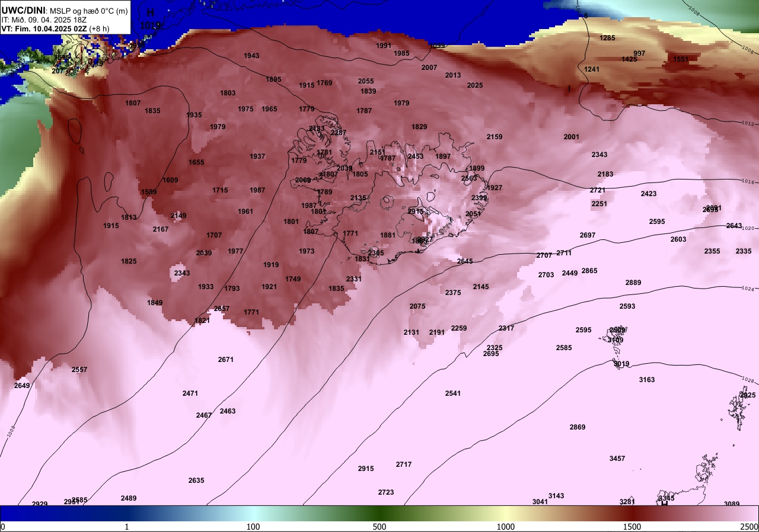Click the freezing level value '1551'
This screenshot has width=759, height=532.
pyautogui.click(x=681, y=59)
